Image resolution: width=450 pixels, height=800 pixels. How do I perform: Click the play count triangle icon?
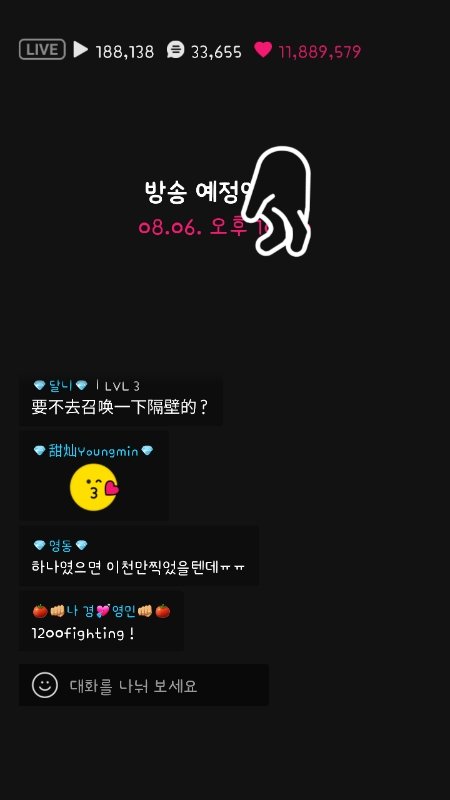[81, 49]
